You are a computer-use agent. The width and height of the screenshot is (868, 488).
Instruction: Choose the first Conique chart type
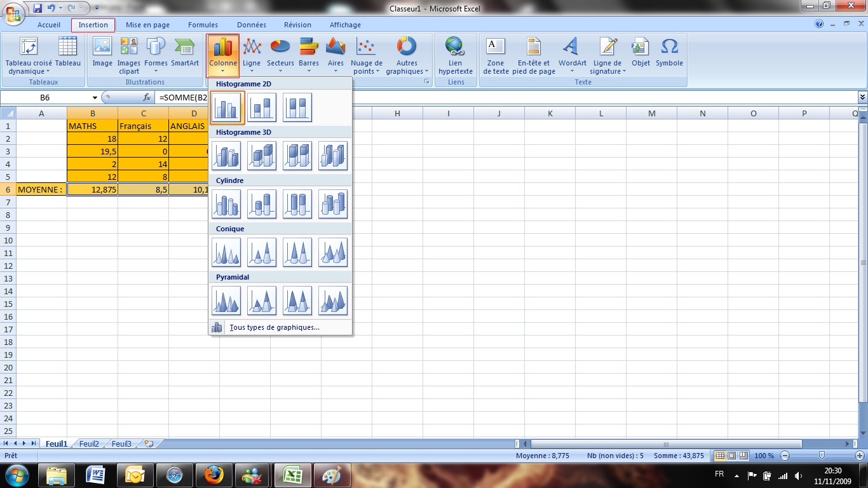pos(226,252)
